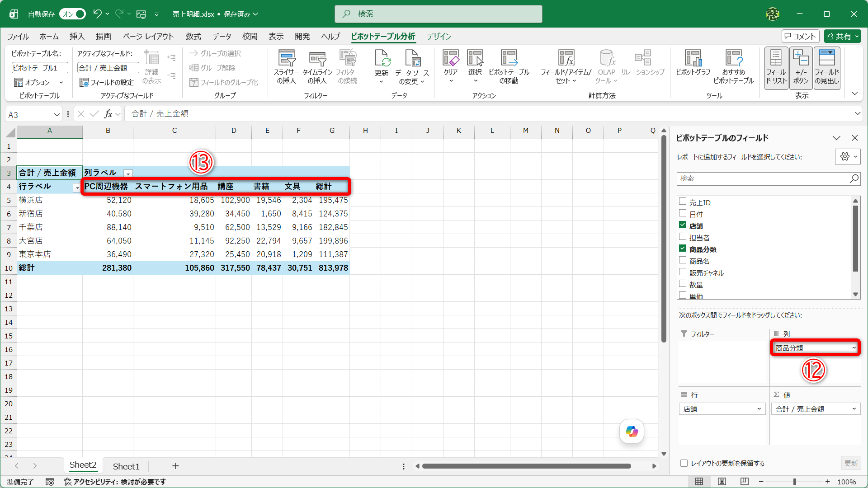Toggle 自動保存 switch off
The width and height of the screenshot is (868, 488).
point(72,14)
